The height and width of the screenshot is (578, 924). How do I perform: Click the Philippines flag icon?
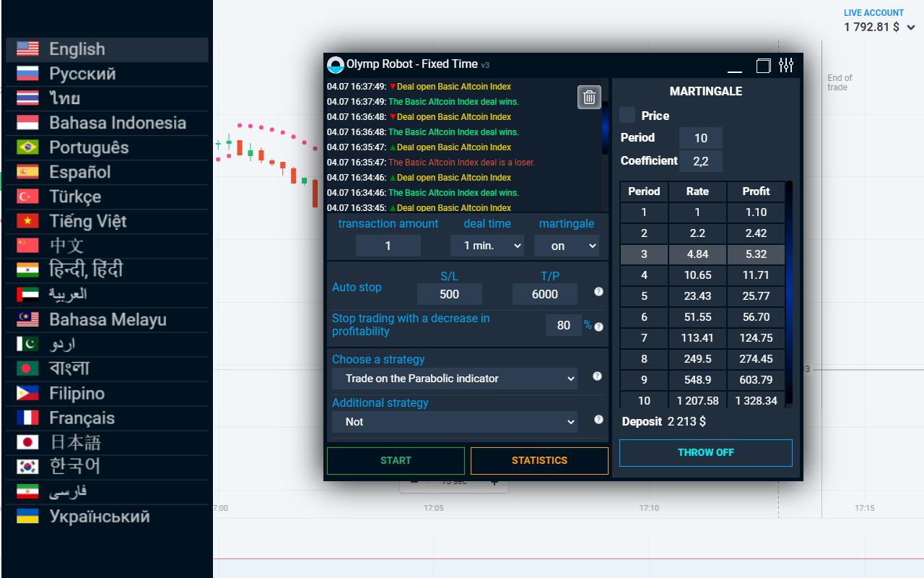point(27,393)
